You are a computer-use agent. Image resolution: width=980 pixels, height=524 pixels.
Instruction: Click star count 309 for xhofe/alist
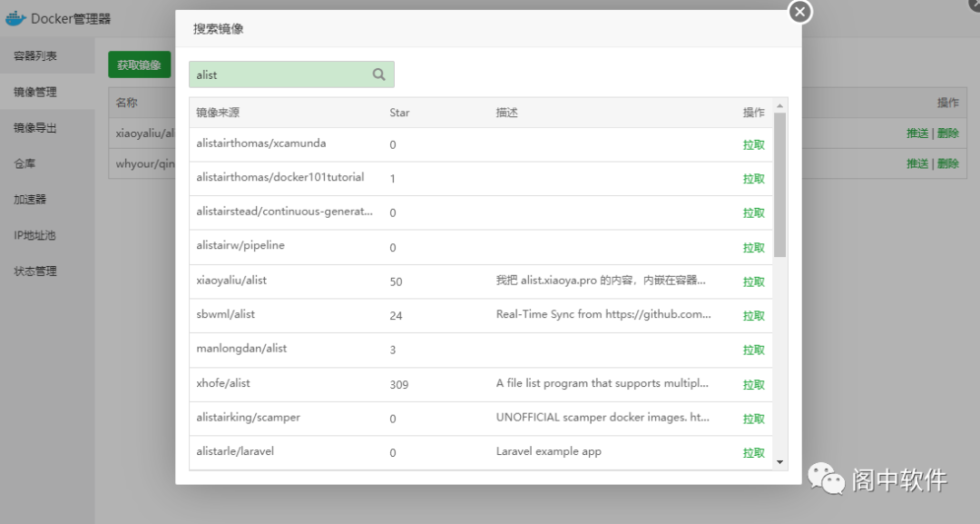[398, 384]
